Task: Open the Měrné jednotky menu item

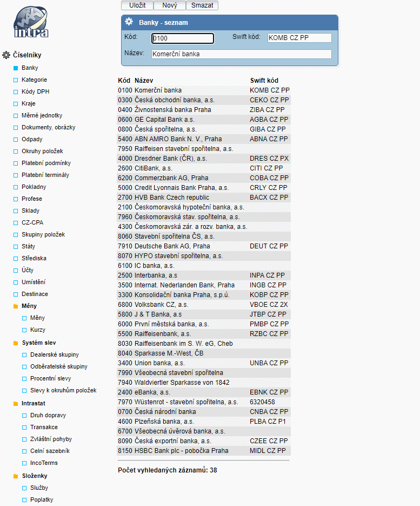Action: coord(42,115)
